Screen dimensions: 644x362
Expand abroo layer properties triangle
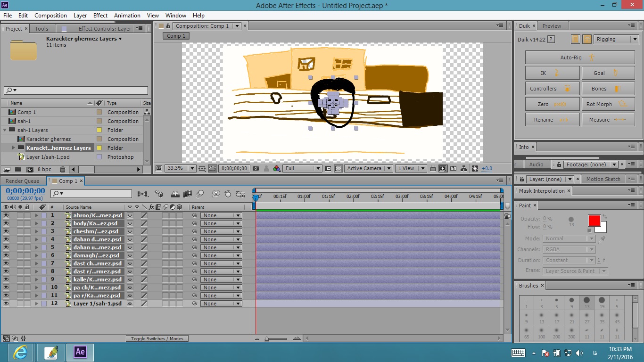(x=36, y=215)
